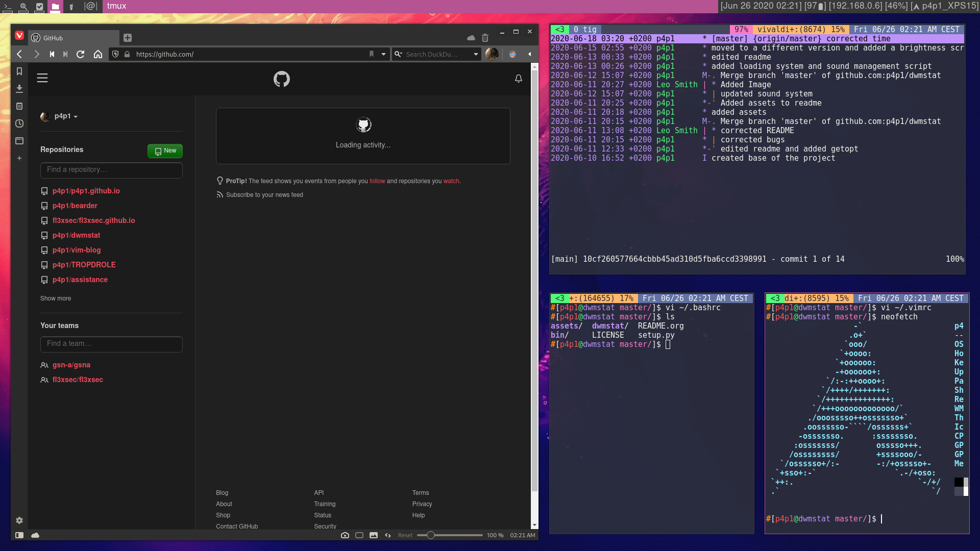Open the history panel clock icon

(19, 123)
